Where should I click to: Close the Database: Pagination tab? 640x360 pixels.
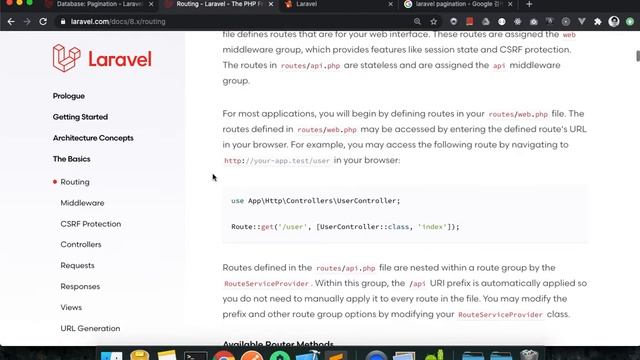point(151,4)
